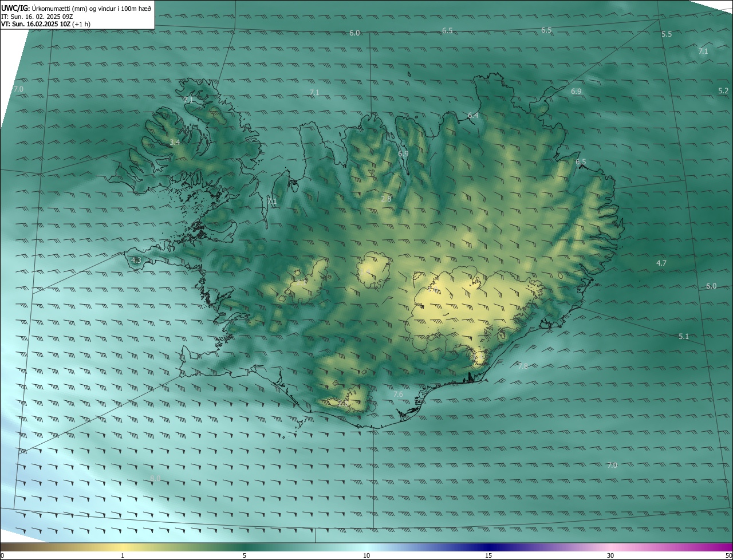Click the 3.4 value in the Westfjords
The image size is (733, 560).
pos(175,142)
